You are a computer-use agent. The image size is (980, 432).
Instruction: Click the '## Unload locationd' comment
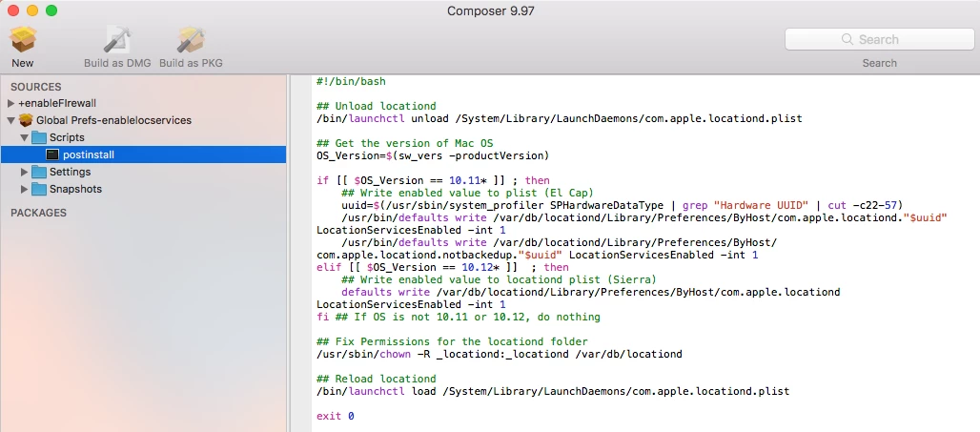[x=377, y=106]
